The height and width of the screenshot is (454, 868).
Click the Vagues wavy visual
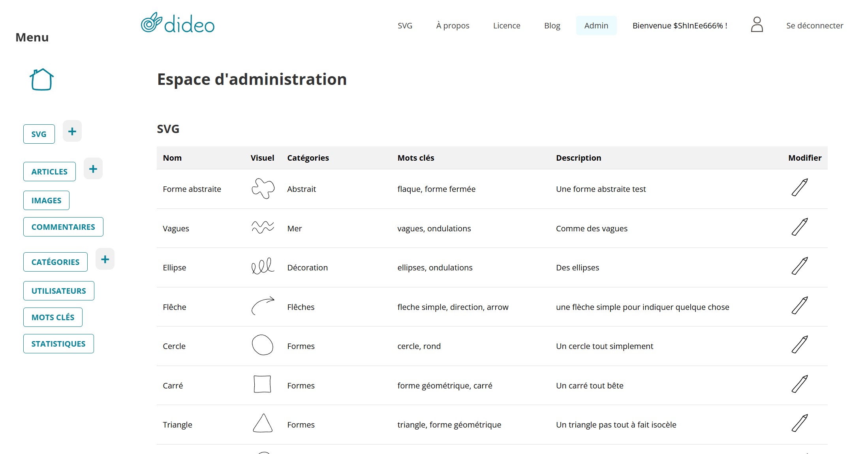pos(263,227)
